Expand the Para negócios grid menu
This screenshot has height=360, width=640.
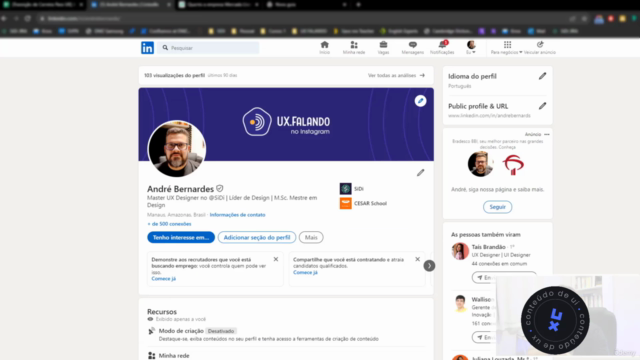pos(507,47)
